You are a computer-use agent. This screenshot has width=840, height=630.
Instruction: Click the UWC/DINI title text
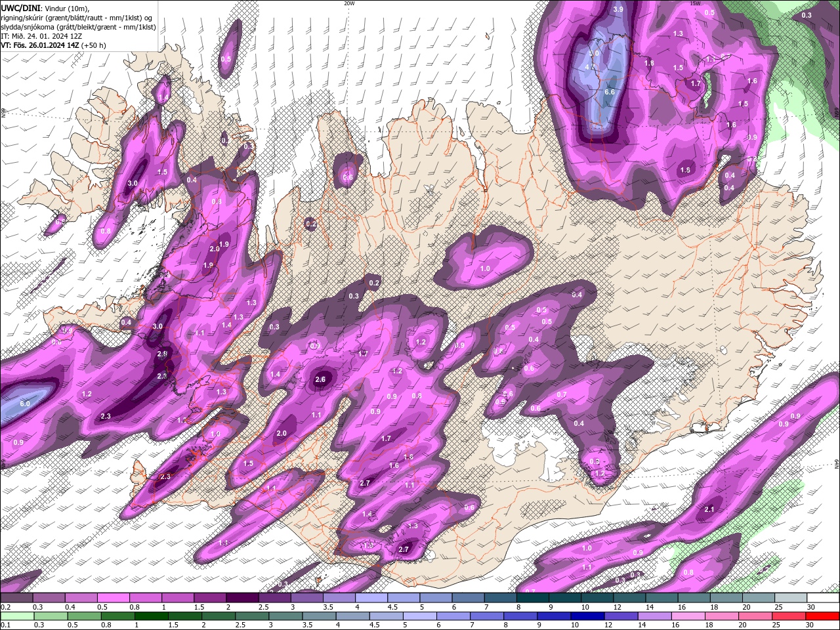click(21, 8)
